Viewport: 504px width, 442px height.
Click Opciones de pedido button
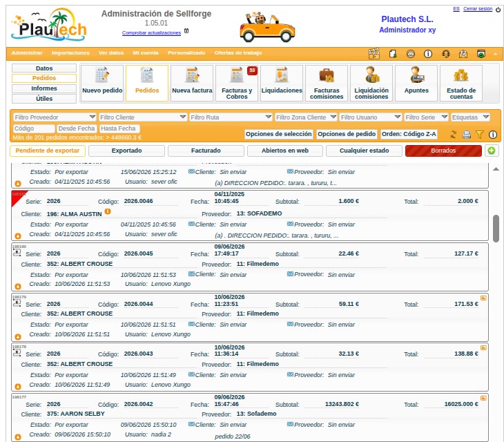pyautogui.click(x=347, y=134)
